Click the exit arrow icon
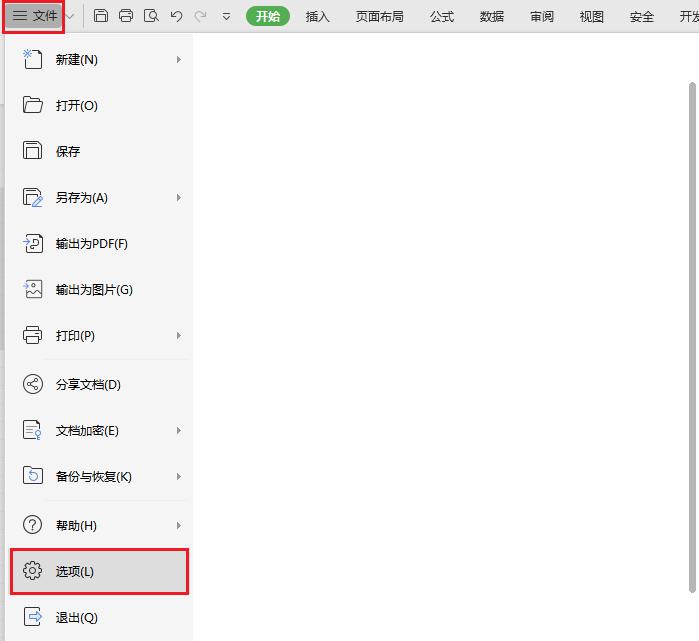699x641 pixels. (x=33, y=616)
